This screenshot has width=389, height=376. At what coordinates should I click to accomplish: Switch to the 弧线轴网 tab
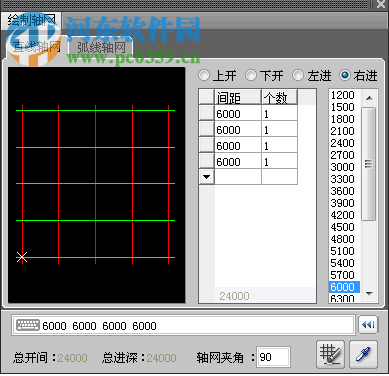[x=101, y=48]
